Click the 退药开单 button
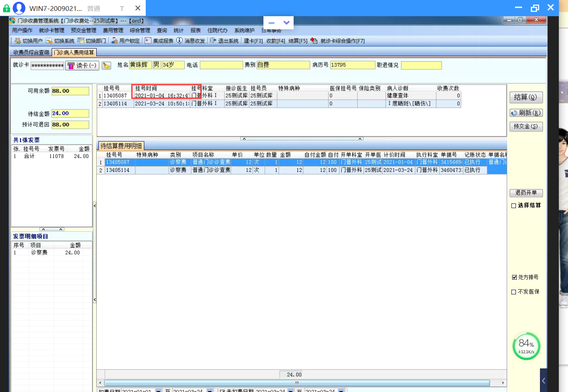 526,193
